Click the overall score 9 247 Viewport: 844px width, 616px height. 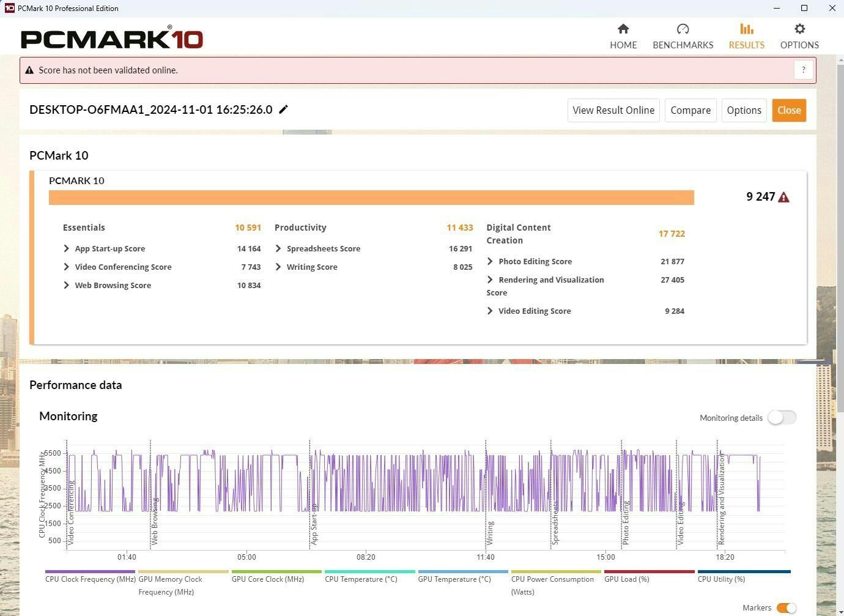point(761,196)
